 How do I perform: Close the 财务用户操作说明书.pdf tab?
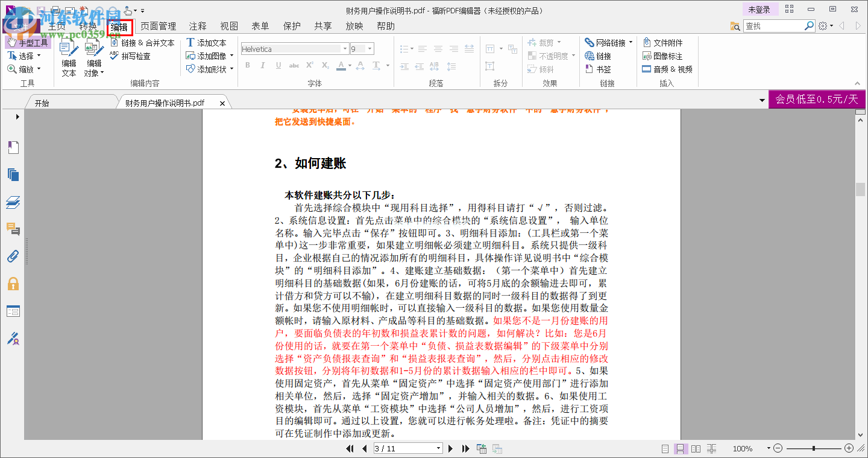click(222, 104)
